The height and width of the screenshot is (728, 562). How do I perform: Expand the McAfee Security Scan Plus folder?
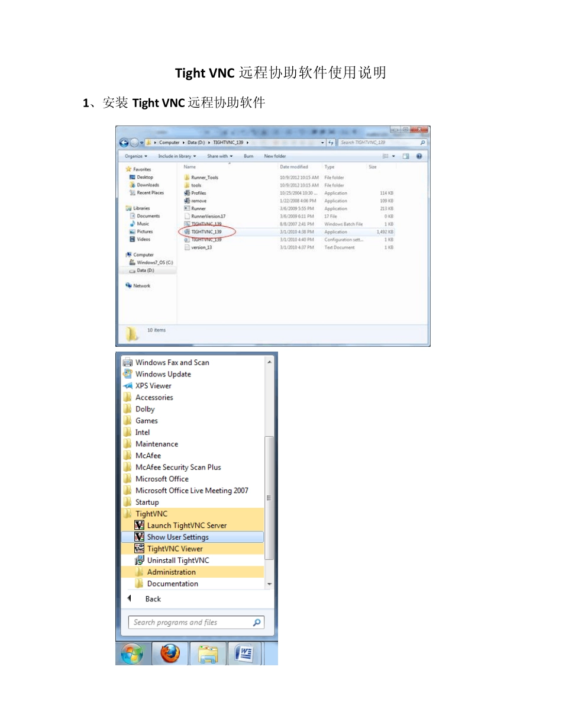(178, 468)
